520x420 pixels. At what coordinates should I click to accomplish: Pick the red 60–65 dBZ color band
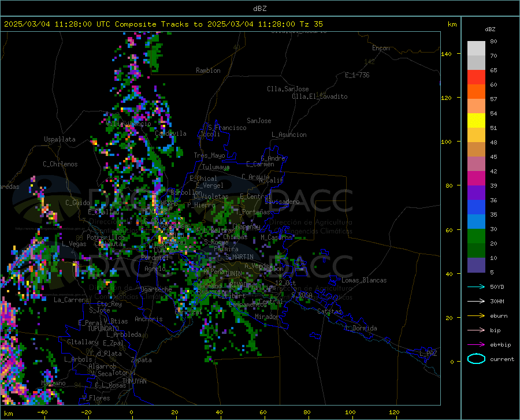tap(476, 77)
